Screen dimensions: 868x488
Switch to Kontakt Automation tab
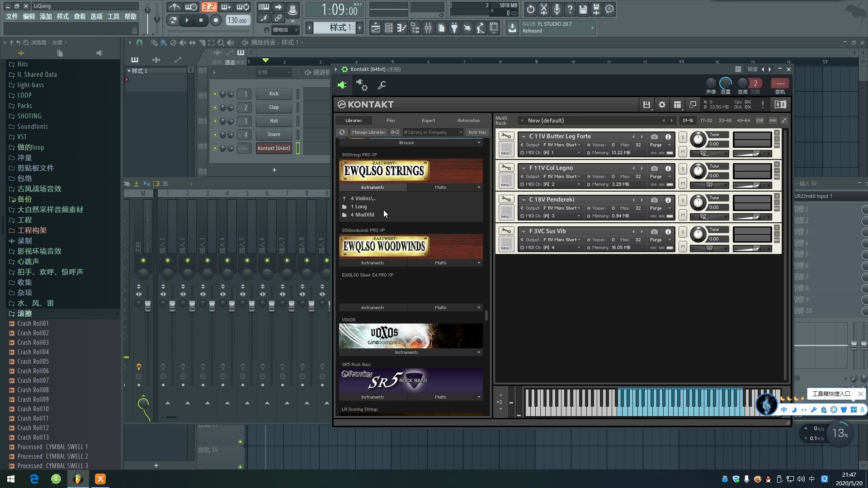point(468,121)
